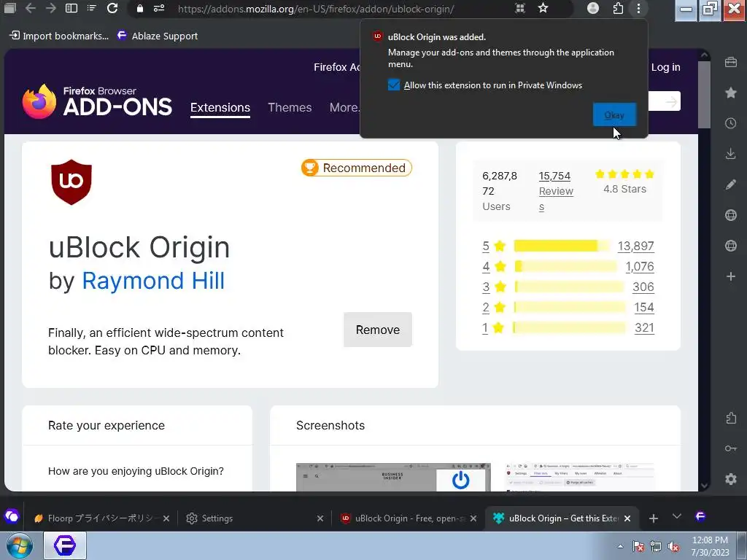This screenshot has height=560, width=747.
Task: Open the taskbar clock showing 12:08 PM
Action: pos(710,546)
